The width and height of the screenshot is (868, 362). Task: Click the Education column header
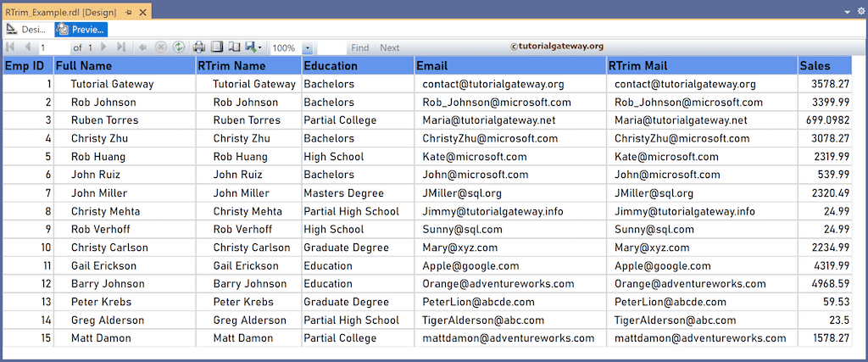359,66
